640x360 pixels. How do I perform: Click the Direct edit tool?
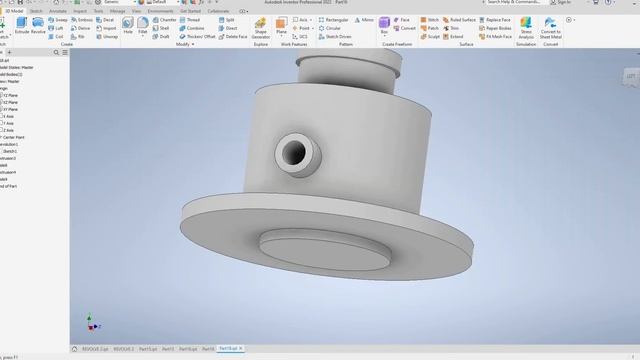(228, 28)
